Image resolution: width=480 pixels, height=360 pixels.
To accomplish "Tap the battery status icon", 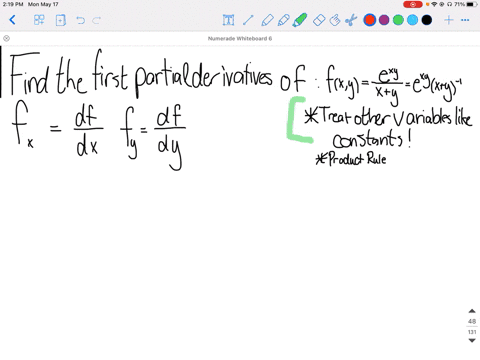I will tap(472, 4).
